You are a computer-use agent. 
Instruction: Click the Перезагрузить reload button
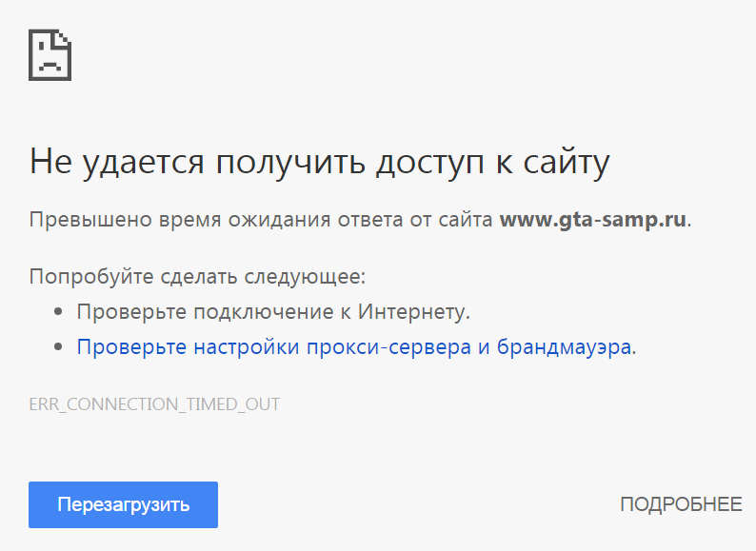pos(123,504)
